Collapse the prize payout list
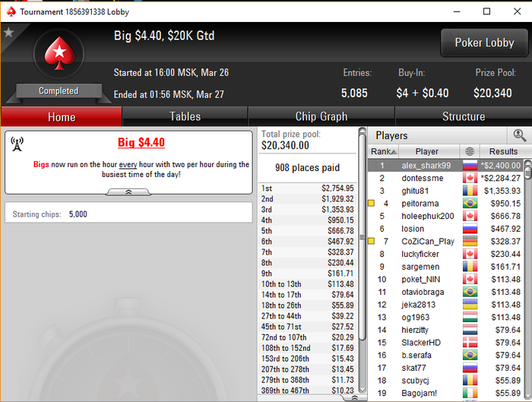532x402 pixels. 355,397
